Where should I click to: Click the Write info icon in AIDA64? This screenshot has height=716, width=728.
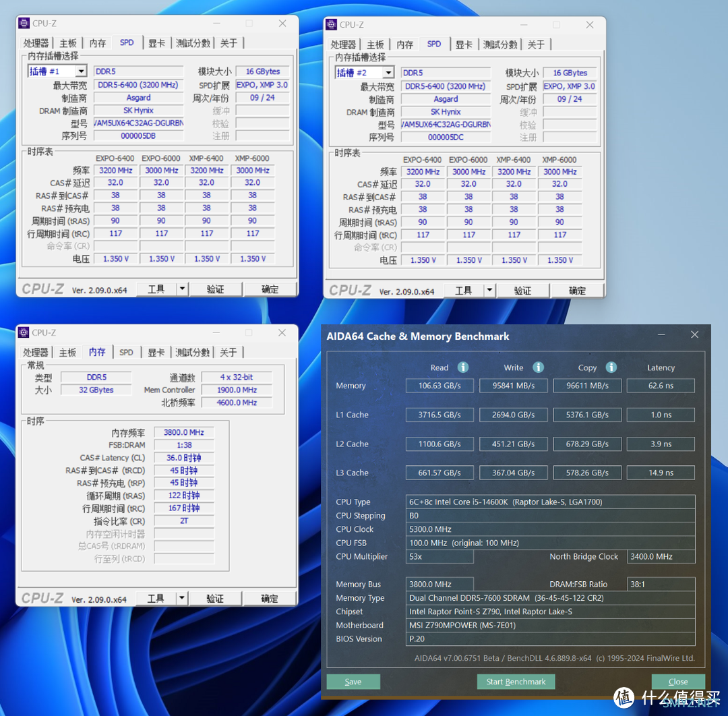pos(538,367)
